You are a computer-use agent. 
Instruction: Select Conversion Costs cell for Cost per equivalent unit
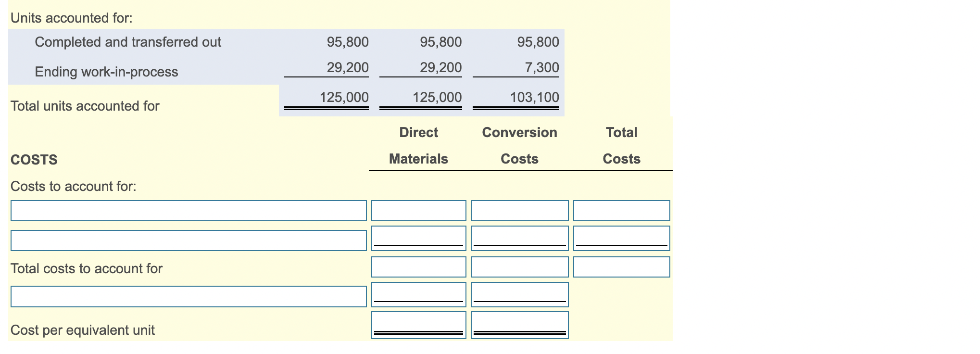tap(519, 325)
